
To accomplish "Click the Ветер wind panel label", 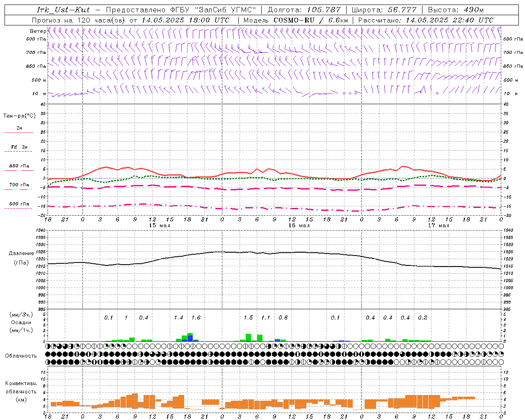I will (x=37, y=31).
